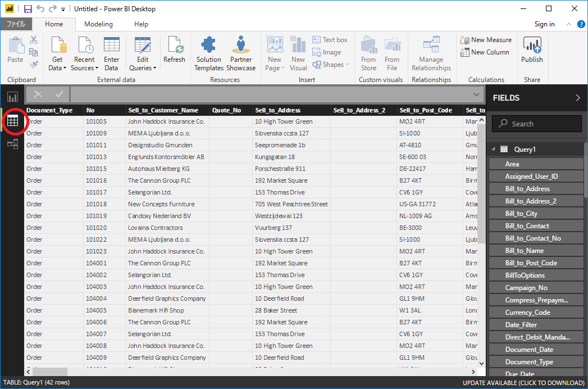The width and height of the screenshot is (588, 389).
Task: Select the Home ribbon tab
Action: point(54,24)
